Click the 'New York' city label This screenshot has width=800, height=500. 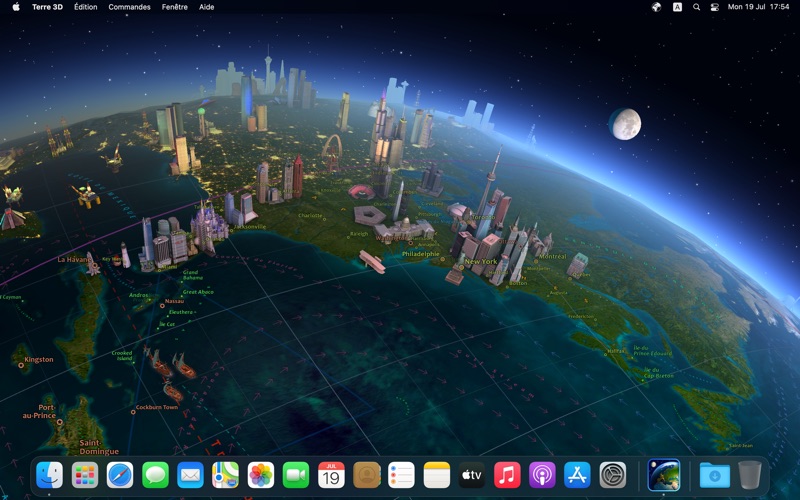(481, 261)
